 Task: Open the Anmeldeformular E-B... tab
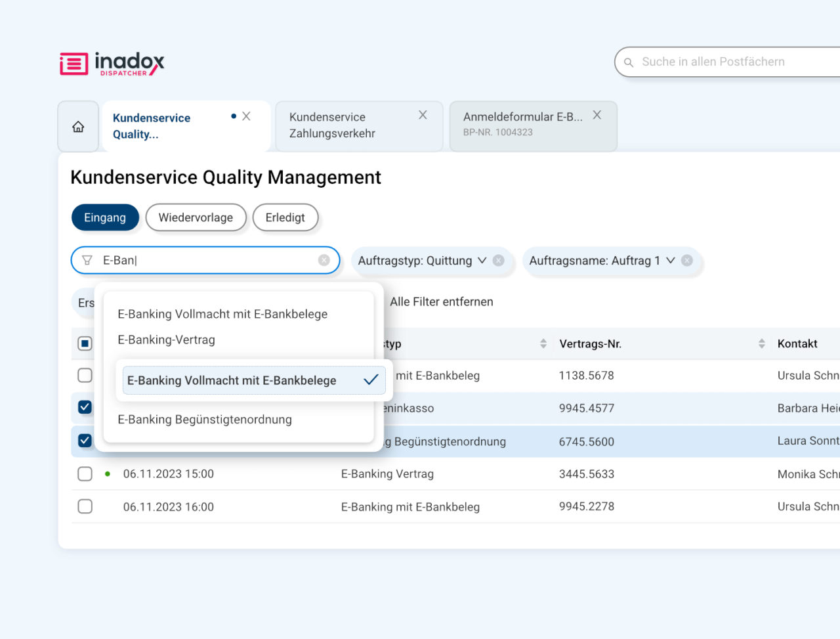(x=533, y=126)
